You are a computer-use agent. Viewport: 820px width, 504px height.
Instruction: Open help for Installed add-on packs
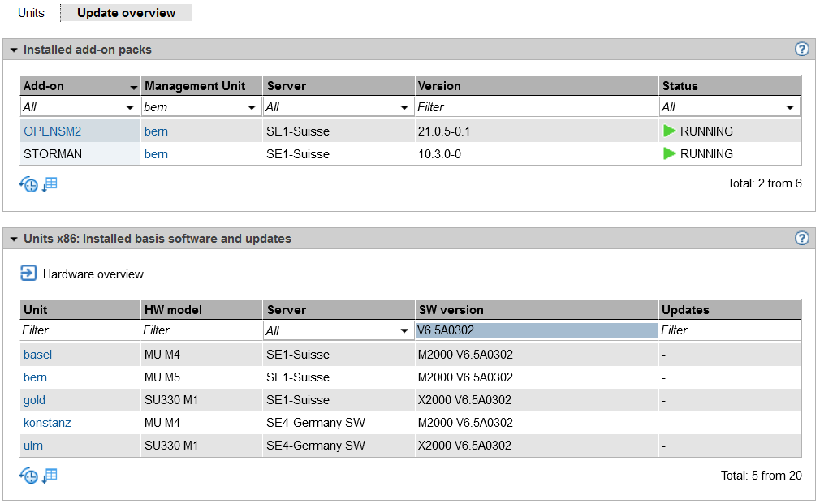(802, 50)
